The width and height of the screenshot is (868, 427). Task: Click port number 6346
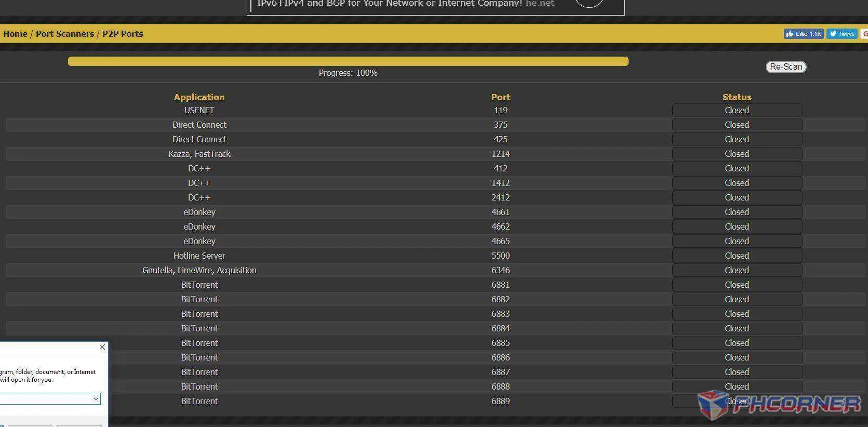pos(501,270)
